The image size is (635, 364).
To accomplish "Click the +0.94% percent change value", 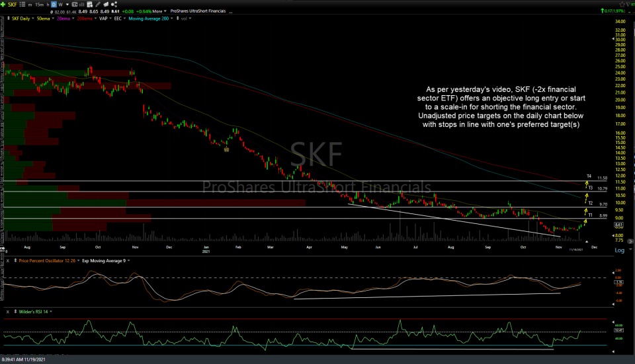I will pos(144,11).
